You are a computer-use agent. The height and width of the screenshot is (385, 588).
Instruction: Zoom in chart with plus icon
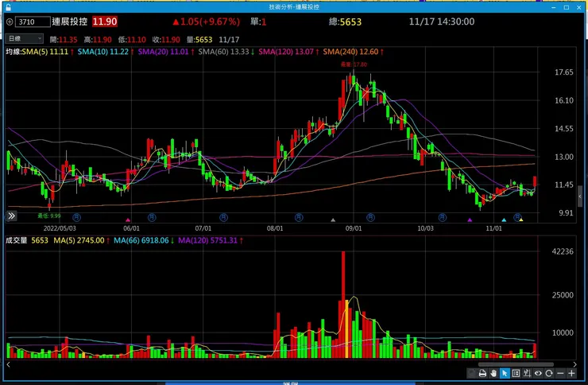(x=571, y=373)
